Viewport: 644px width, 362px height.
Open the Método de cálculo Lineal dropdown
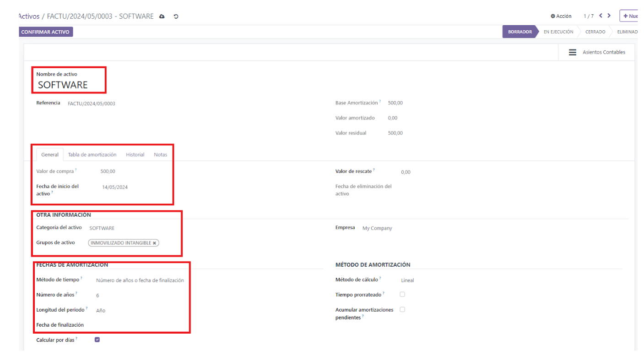point(407,280)
